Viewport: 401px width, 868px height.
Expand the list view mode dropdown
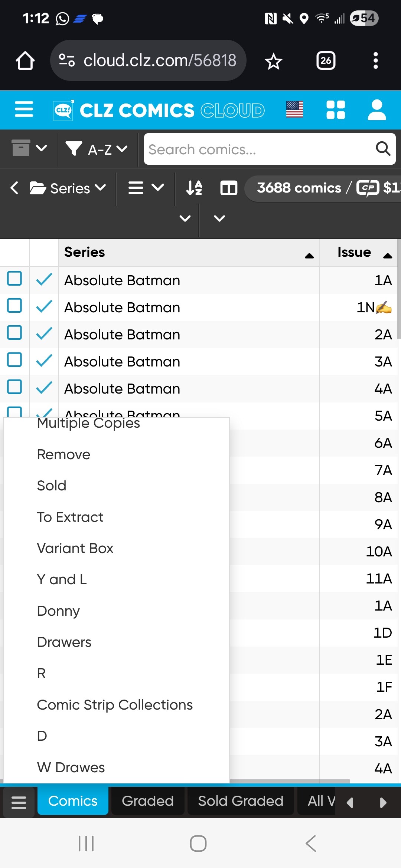[146, 188]
